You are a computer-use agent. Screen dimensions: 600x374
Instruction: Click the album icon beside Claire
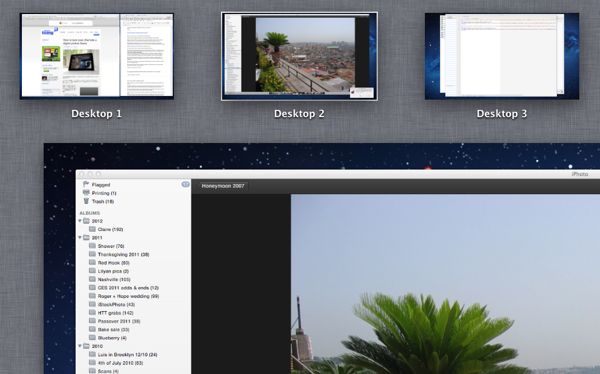[x=92, y=229]
